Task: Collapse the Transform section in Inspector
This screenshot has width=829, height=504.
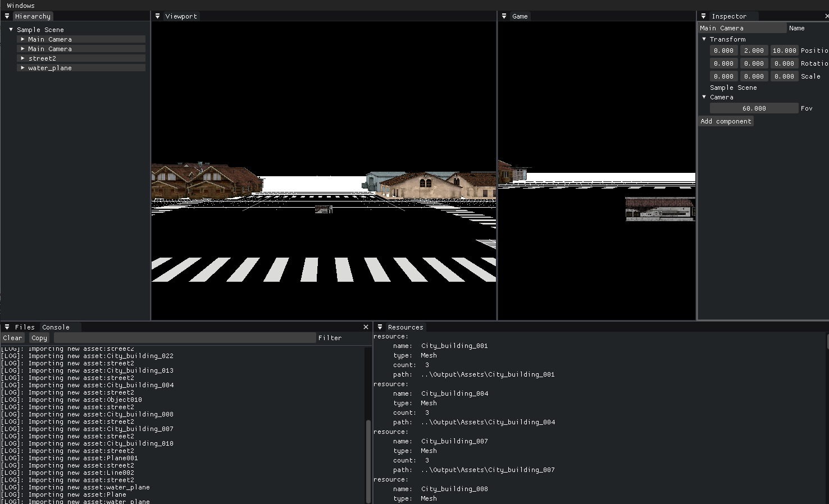Action: (x=704, y=39)
